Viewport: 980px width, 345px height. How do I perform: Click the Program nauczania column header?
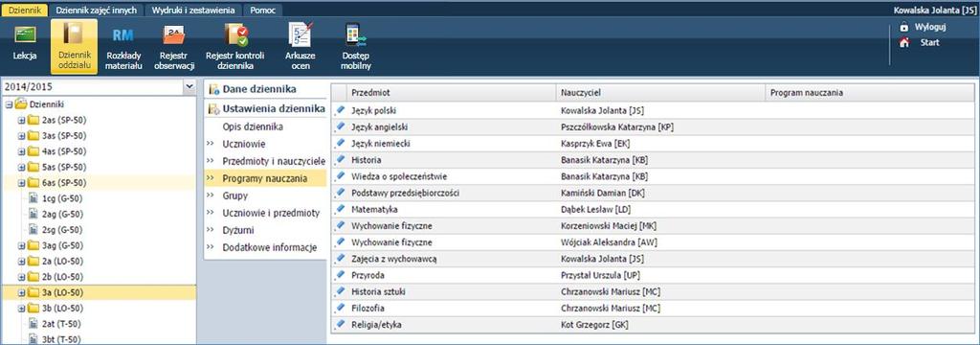[870, 93]
